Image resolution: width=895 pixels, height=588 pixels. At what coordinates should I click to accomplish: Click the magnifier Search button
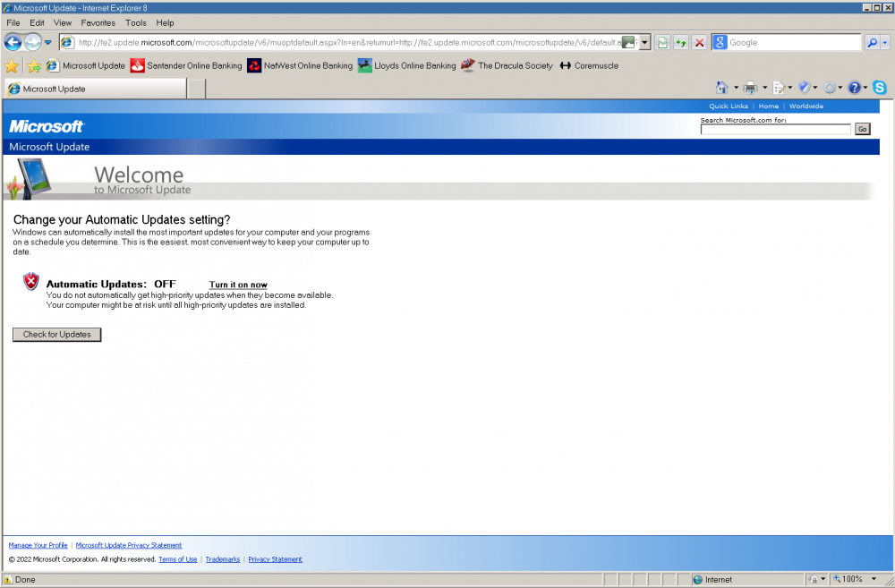point(872,42)
